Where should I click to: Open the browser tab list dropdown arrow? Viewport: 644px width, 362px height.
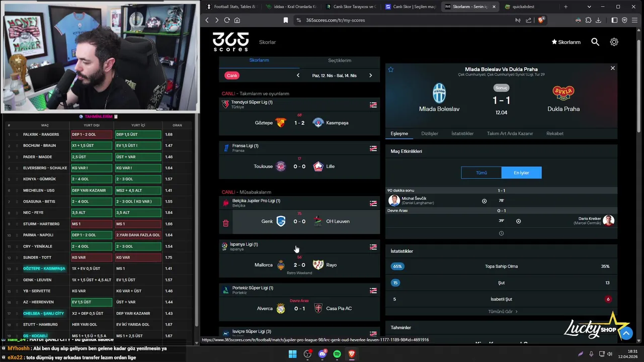coord(589,7)
